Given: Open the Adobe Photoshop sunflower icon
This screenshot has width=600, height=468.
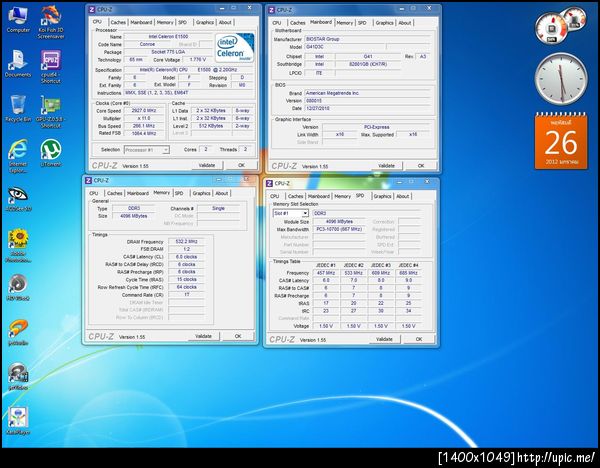Looking at the screenshot, I should click(18, 245).
